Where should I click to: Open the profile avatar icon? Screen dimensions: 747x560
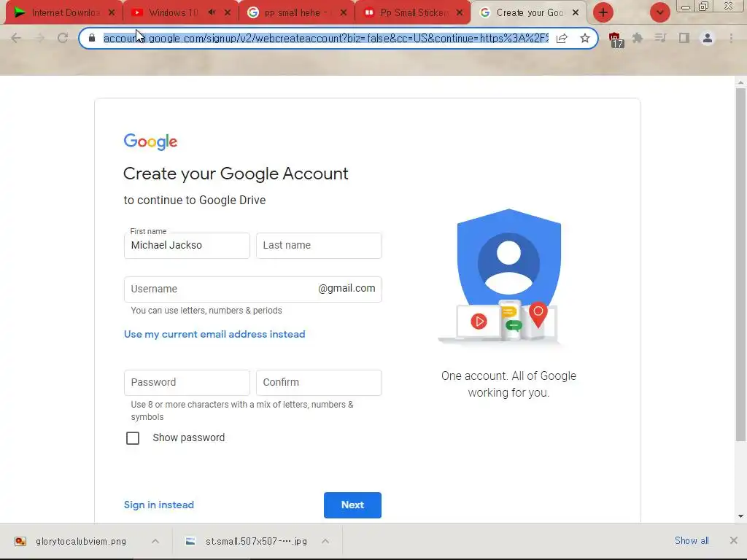pos(708,38)
